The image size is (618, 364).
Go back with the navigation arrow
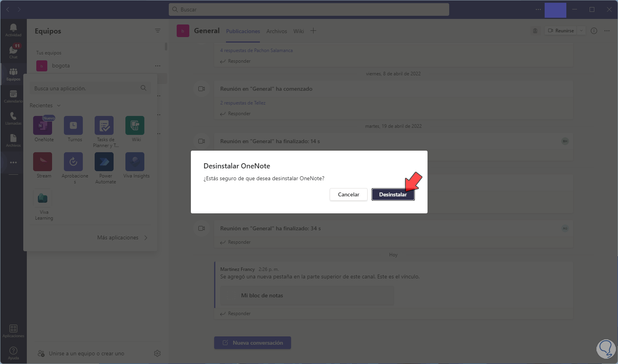[8, 9]
